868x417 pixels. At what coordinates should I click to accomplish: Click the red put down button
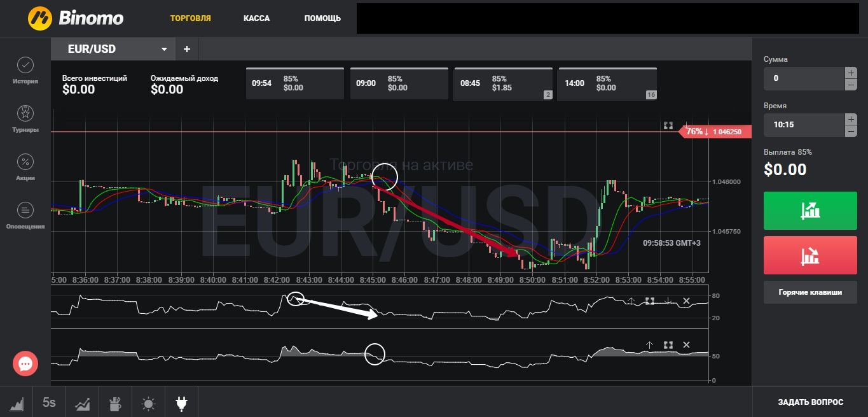pyautogui.click(x=810, y=255)
